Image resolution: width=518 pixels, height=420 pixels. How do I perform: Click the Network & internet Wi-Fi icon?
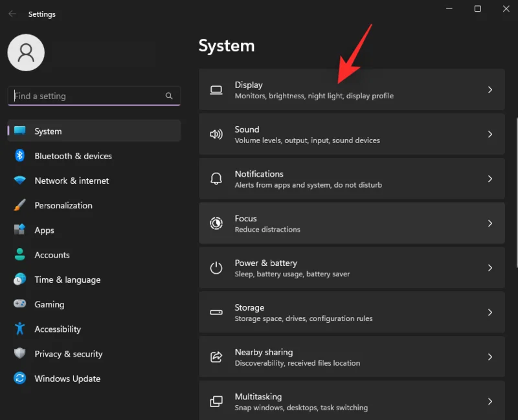(x=20, y=181)
